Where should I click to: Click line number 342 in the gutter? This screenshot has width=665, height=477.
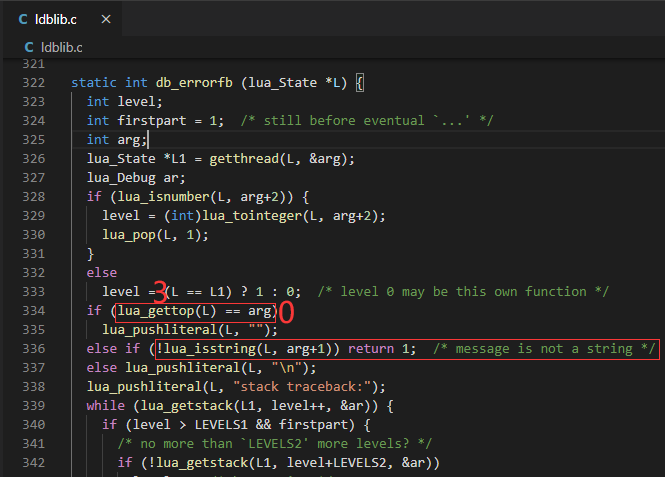click(x=34, y=463)
